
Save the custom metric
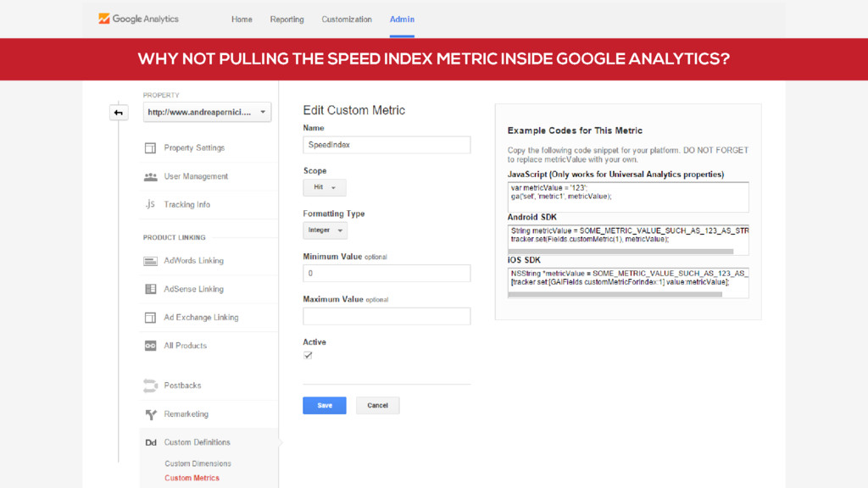[325, 406]
